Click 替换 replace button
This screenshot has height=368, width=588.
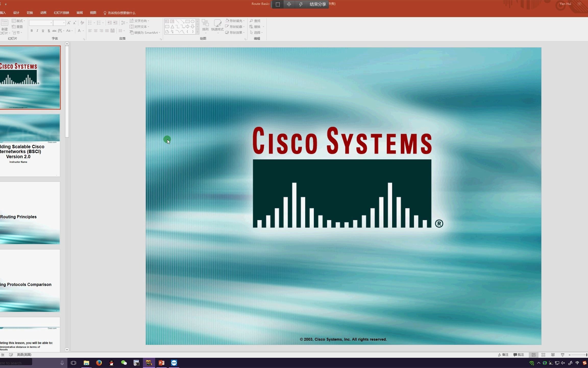256,27
